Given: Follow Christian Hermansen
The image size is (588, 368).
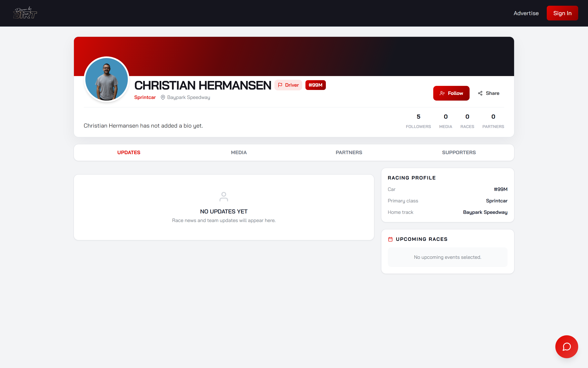Looking at the screenshot, I should 451,93.
